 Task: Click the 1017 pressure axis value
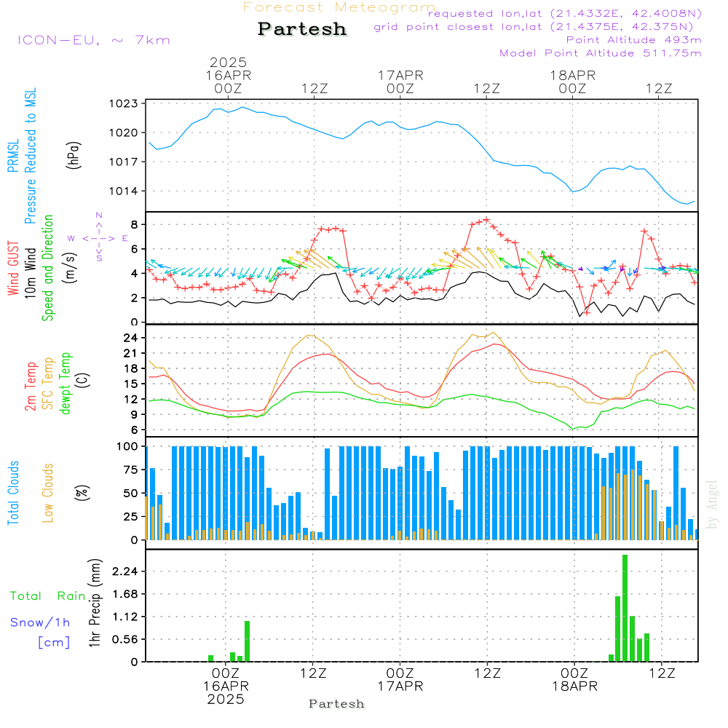tap(124, 162)
